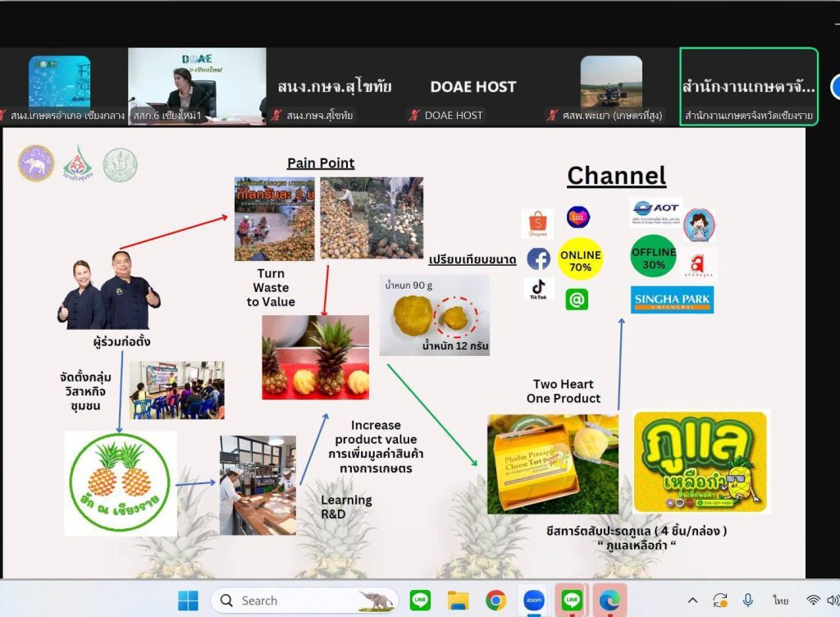Viewport: 840px width, 617px height.
Task: Click the TikTok logo on the slide
Action: (538, 289)
